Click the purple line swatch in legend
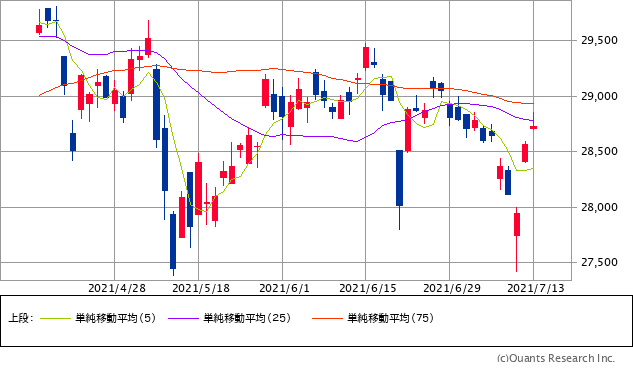The image size is (633, 370). [184, 319]
